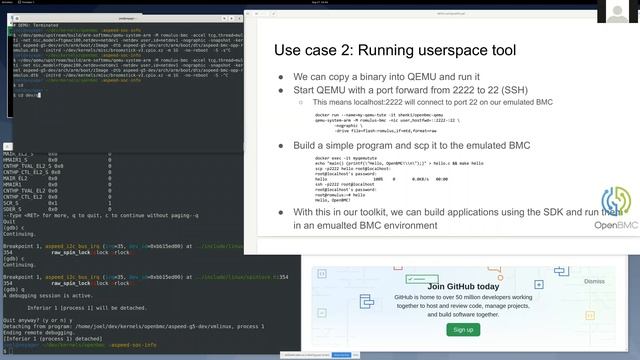The height and width of the screenshot is (360, 640).
Task: Click the slide title 'Use case 2: Running userspace tool'
Action: pos(395,50)
